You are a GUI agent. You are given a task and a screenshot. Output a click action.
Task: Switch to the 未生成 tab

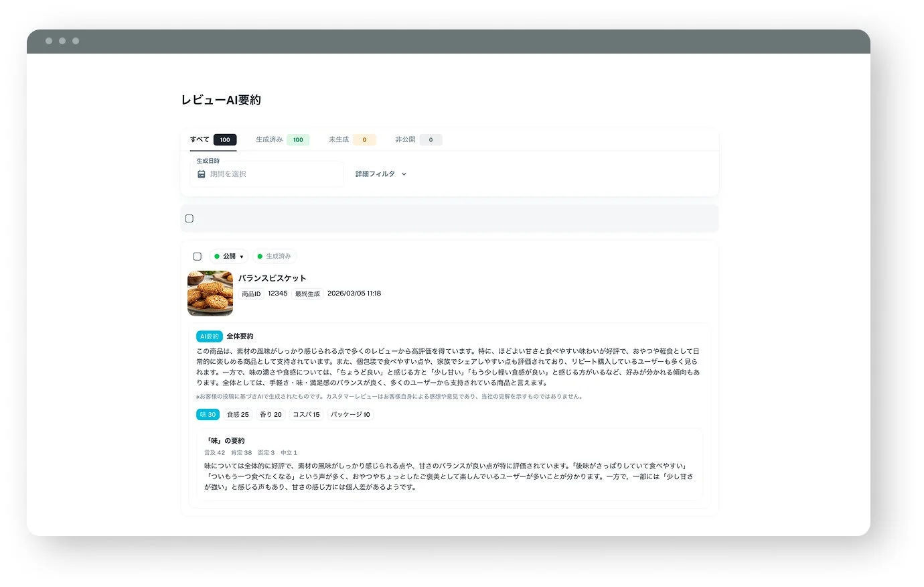click(x=339, y=139)
